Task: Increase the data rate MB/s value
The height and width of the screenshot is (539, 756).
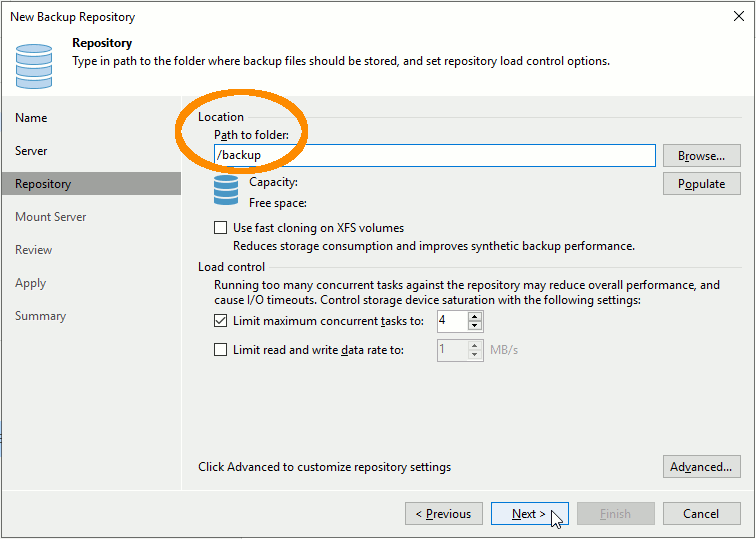Action: (475, 345)
